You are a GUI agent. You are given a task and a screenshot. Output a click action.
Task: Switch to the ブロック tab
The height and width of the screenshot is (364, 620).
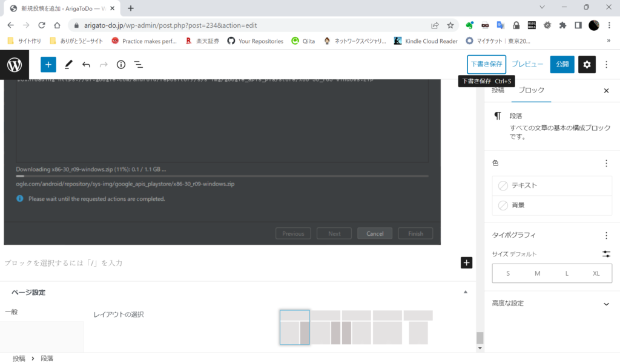pos(531,90)
